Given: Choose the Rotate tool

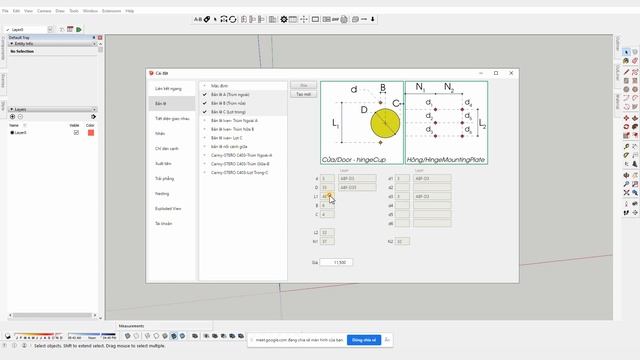Looking at the screenshot, I should click(x=627, y=127).
